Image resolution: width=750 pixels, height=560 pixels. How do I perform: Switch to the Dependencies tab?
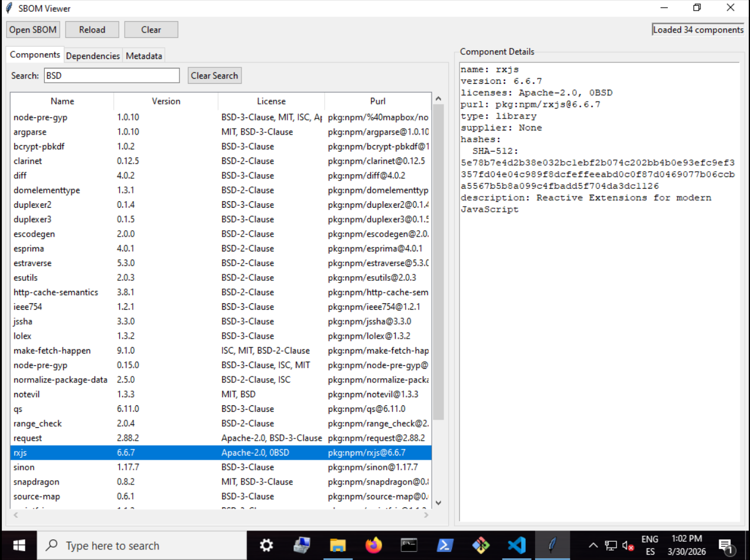(x=93, y=55)
